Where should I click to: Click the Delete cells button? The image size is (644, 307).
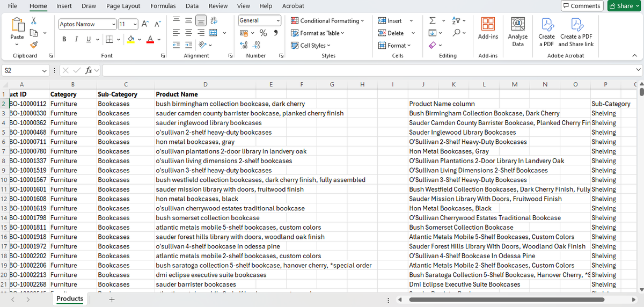391,33
